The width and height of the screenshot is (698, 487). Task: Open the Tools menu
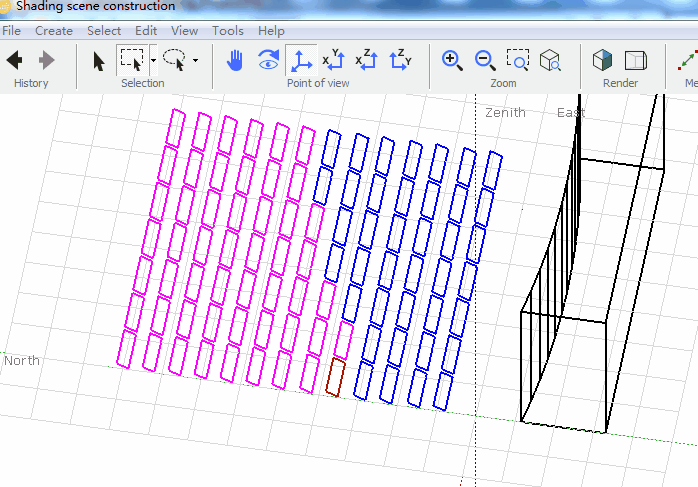pyautogui.click(x=228, y=31)
